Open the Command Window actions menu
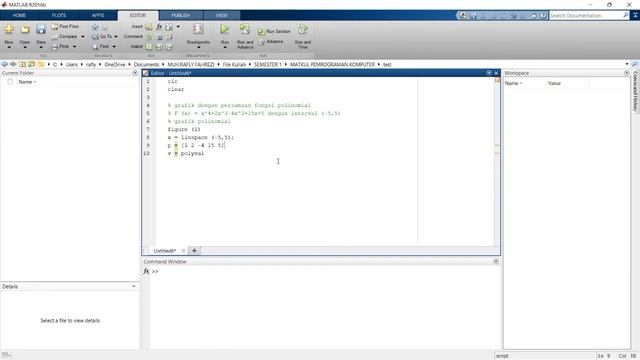The height and width of the screenshot is (360, 640). (x=496, y=261)
